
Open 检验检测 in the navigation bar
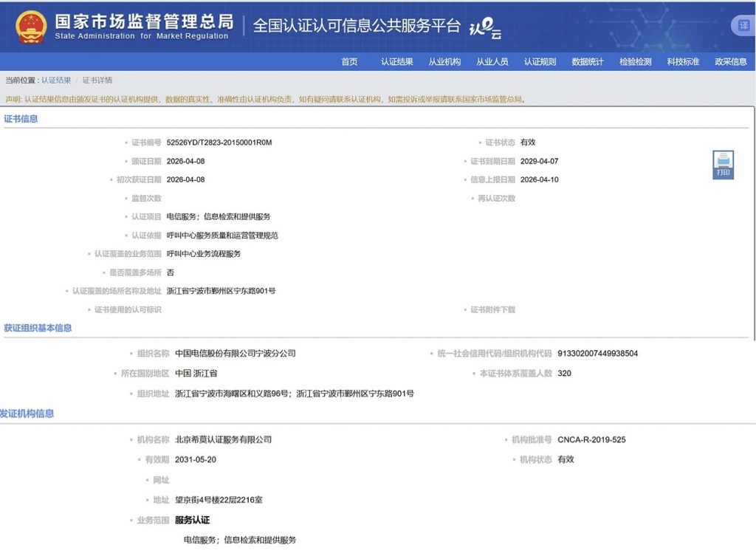pyautogui.click(x=636, y=62)
